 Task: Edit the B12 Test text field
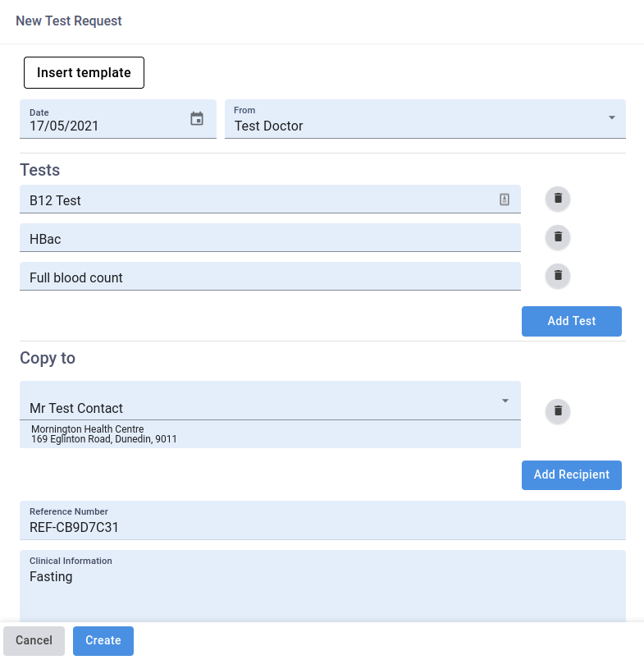(254, 200)
